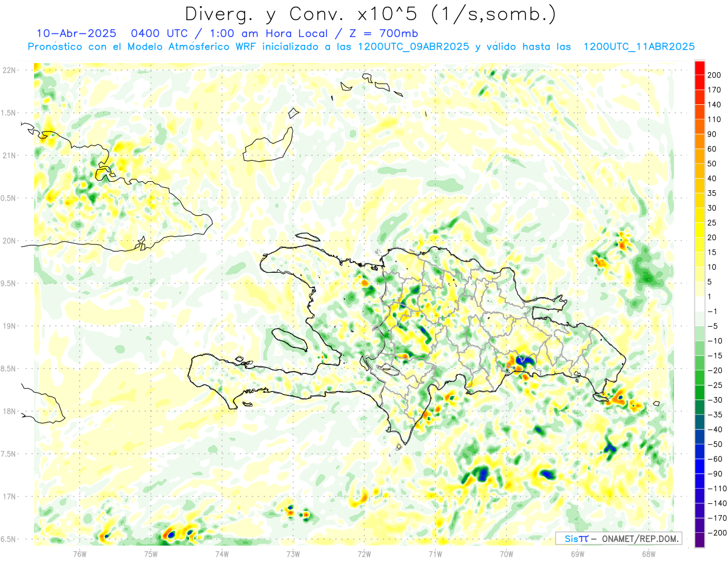Viewport: 728px width, 562px height.
Task: Click the white swatch between 1 and -1
Action: click(699, 304)
